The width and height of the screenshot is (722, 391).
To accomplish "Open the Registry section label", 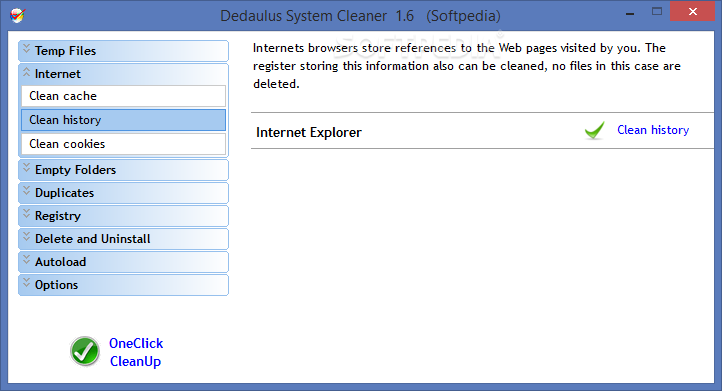I will (x=58, y=216).
